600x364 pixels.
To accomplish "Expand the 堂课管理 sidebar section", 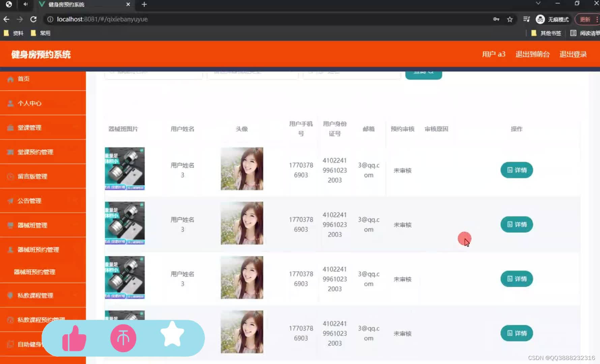I will click(43, 128).
